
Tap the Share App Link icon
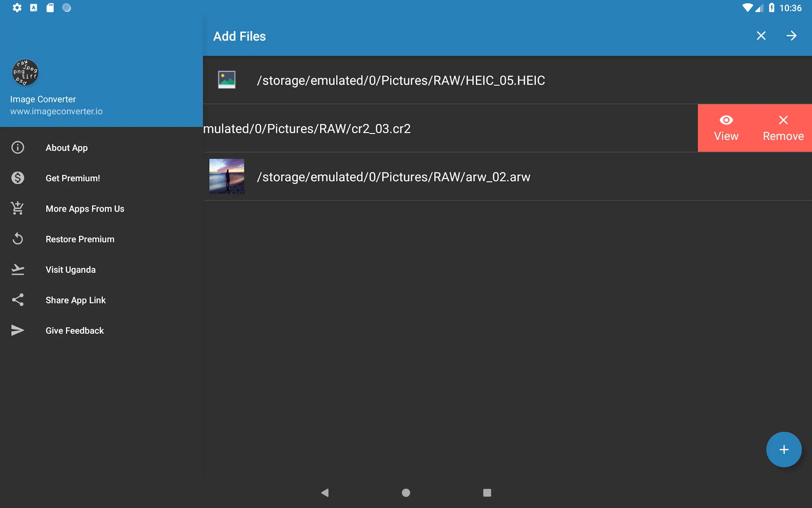pyautogui.click(x=17, y=300)
